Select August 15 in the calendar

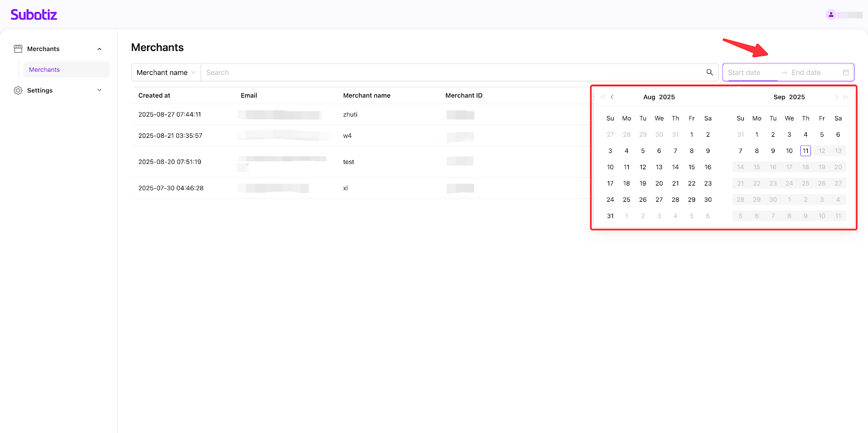tap(692, 167)
